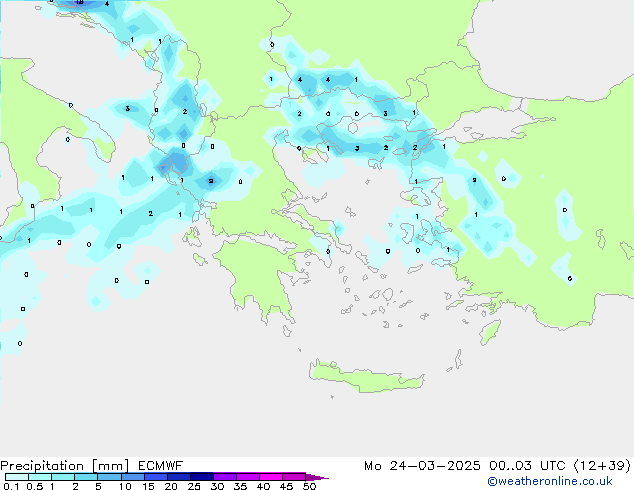Click the '00..03 UTC' time range text
Viewport: 634px width, 490px height.
pyautogui.click(x=527, y=466)
